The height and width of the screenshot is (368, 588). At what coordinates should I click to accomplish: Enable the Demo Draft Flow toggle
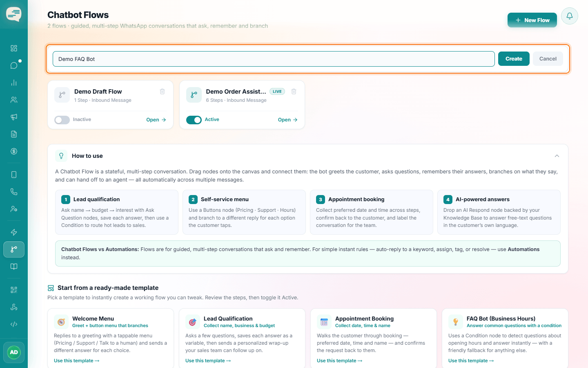(62, 120)
